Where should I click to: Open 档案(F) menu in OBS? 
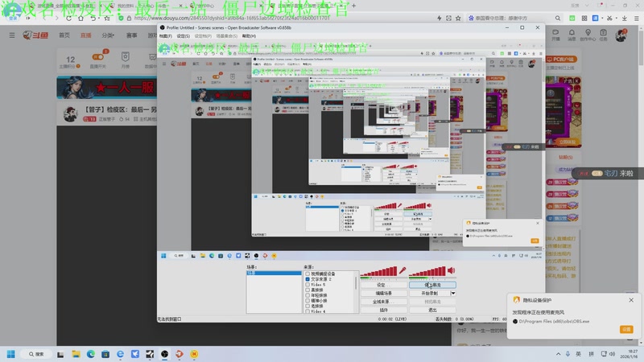166,36
